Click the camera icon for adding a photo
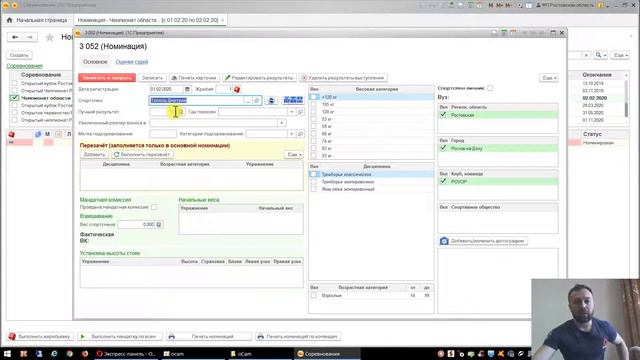Viewport: 640px width, 360px height. [x=444, y=241]
